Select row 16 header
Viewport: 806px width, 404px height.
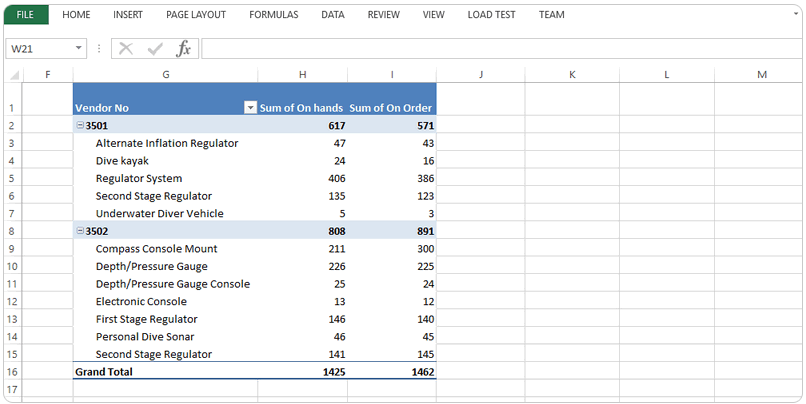tap(13, 372)
